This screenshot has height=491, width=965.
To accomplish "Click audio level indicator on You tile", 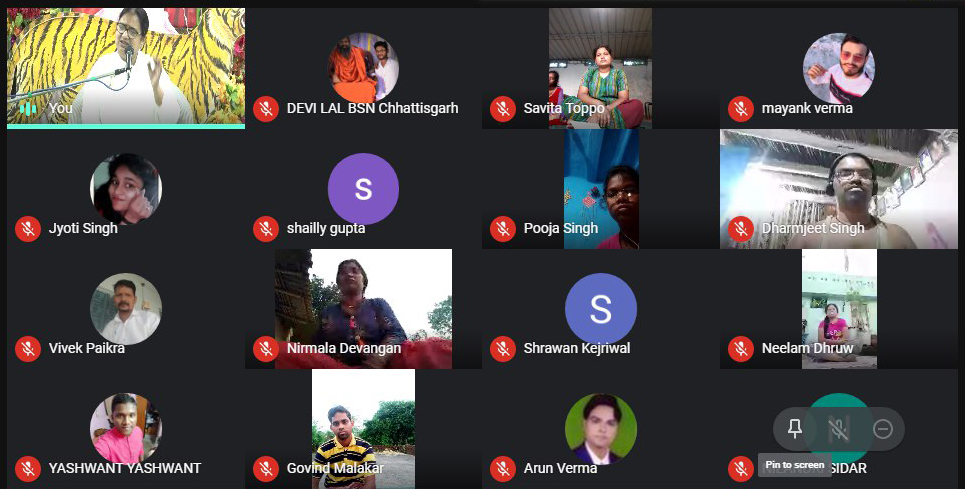I will click(28, 109).
